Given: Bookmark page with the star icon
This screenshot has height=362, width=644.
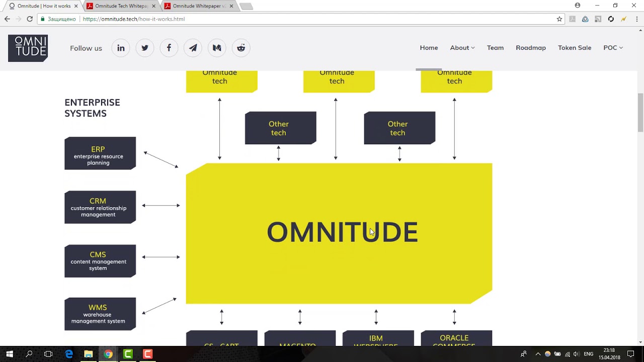Looking at the screenshot, I should tap(559, 19).
